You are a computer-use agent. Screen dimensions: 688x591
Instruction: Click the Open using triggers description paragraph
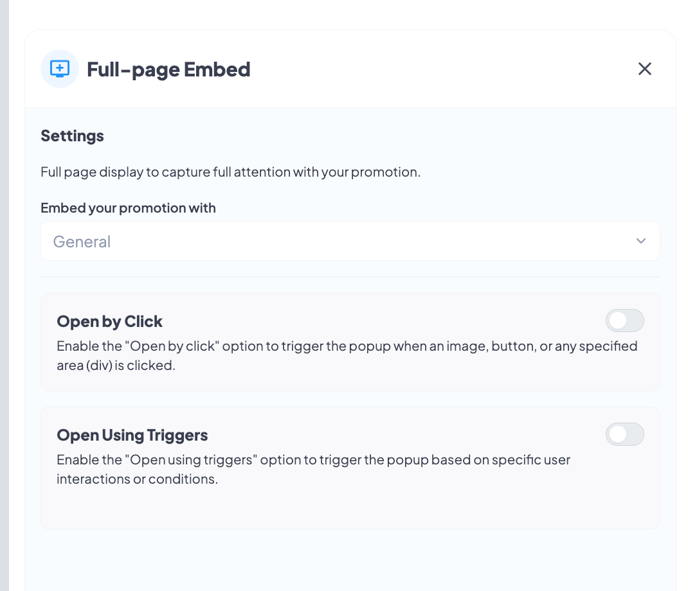pyautogui.click(x=313, y=469)
